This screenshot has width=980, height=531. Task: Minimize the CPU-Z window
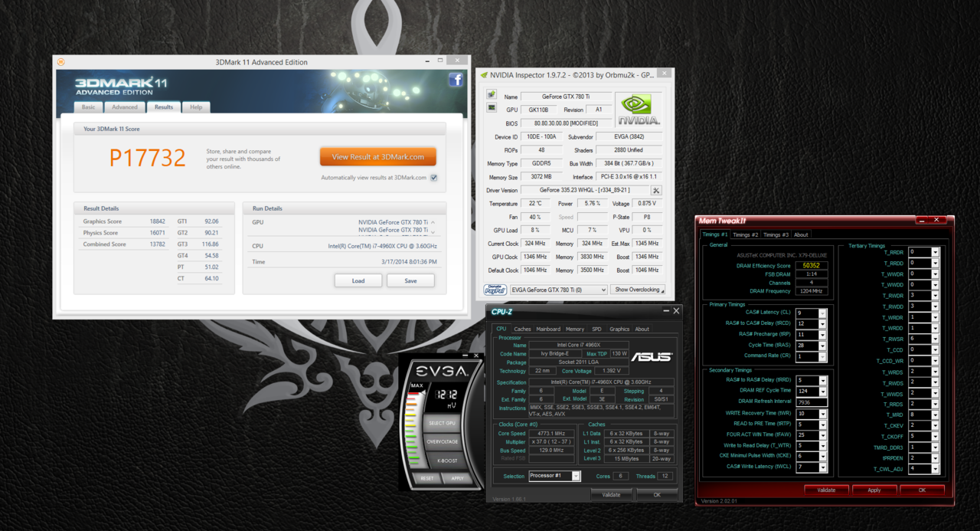coord(665,310)
